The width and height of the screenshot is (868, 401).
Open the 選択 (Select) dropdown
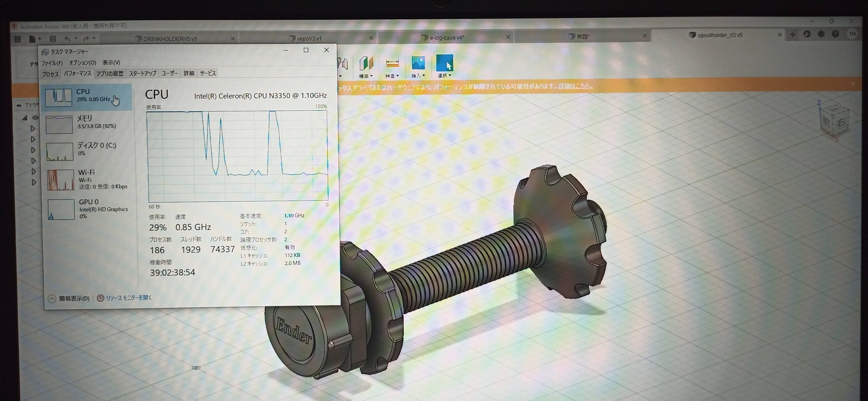pyautogui.click(x=444, y=76)
